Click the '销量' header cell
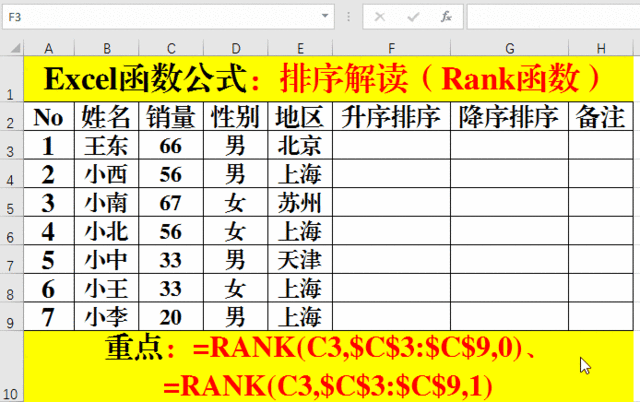 click(171, 117)
